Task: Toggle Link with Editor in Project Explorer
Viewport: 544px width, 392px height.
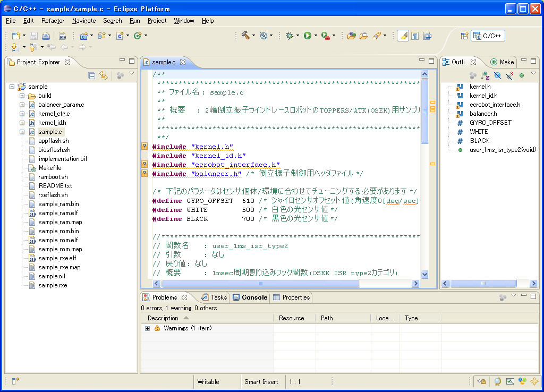Action: pyautogui.click(x=104, y=75)
